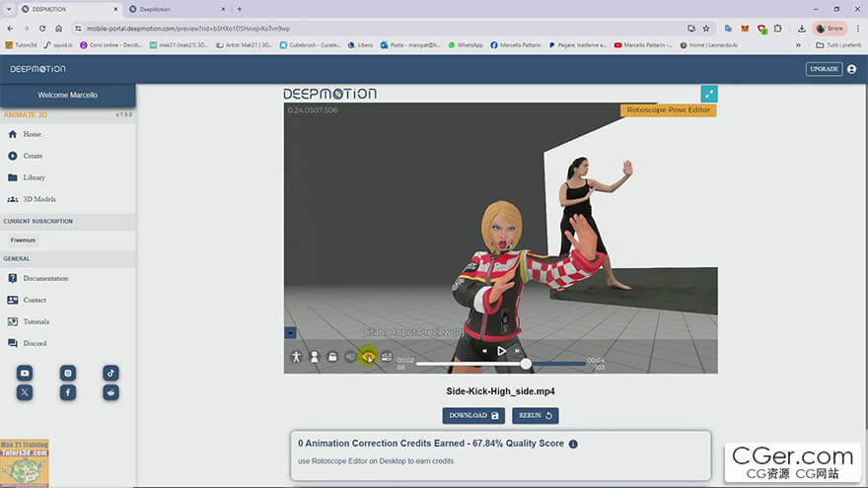Viewport: 868px width, 488px height.
Task: Open the WhatsApp bookmark
Action: 465,45
